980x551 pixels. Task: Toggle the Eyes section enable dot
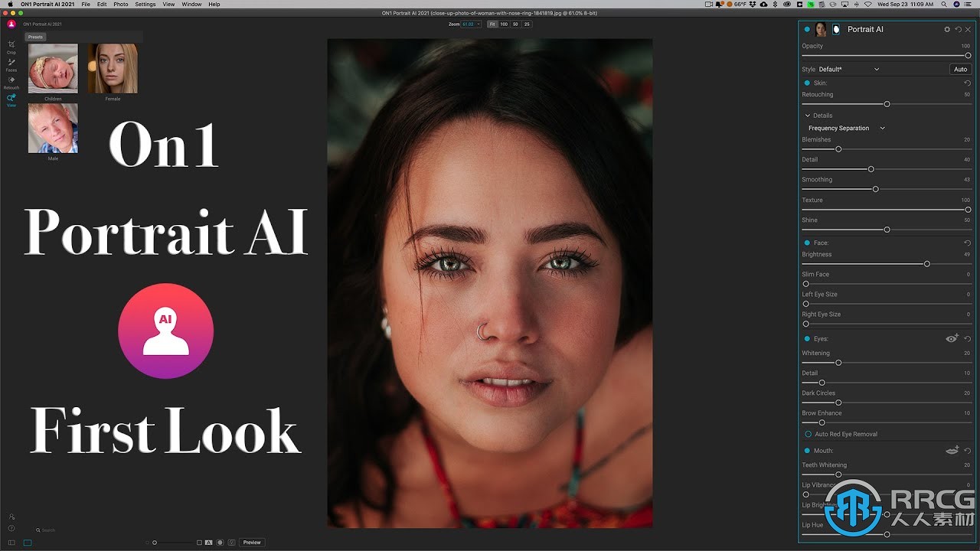tap(807, 338)
